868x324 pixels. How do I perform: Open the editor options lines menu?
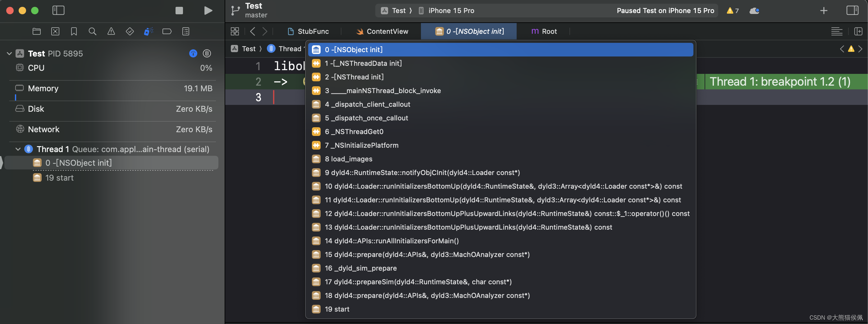[837, 31]
